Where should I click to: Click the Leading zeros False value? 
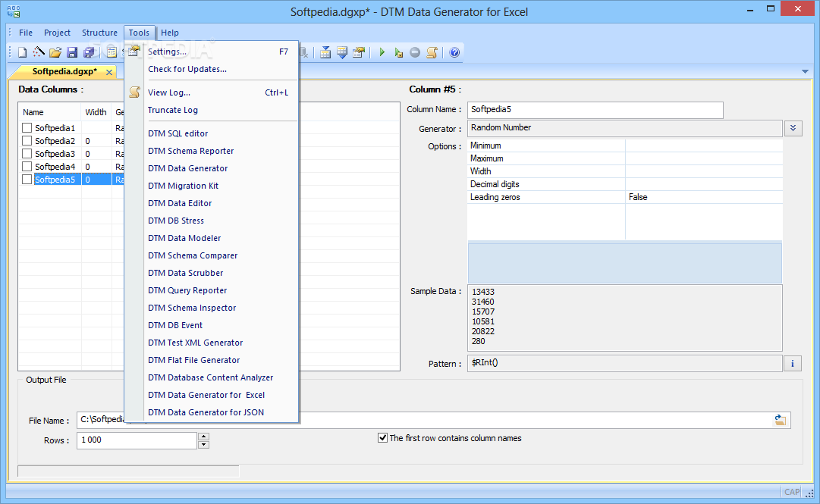point(704,197)
